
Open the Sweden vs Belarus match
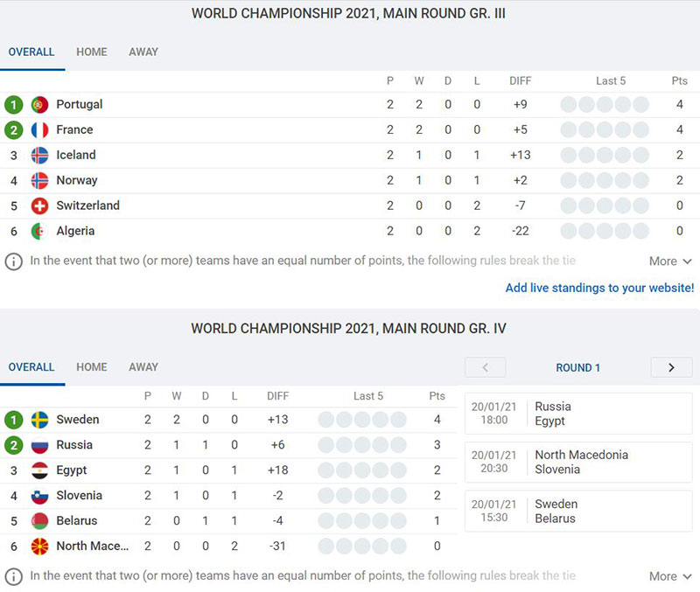pos(578,512)
